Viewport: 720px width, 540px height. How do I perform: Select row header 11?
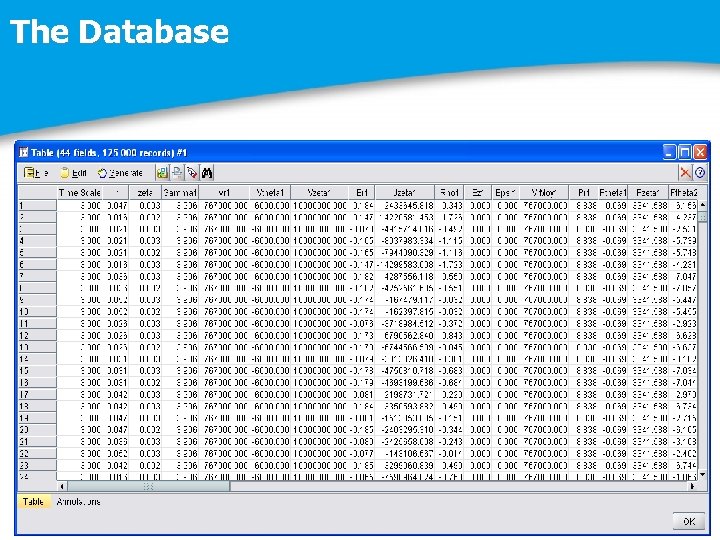(37, 323)
